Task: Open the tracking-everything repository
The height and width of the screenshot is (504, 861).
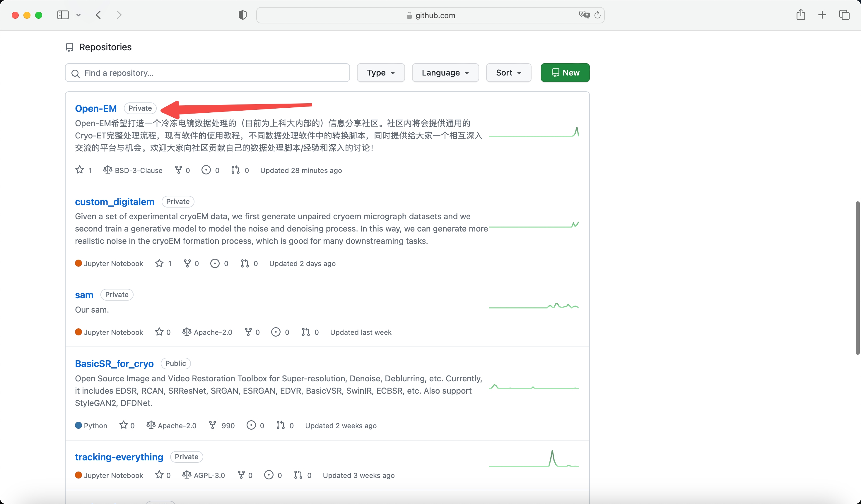Action: click(119, 457)
